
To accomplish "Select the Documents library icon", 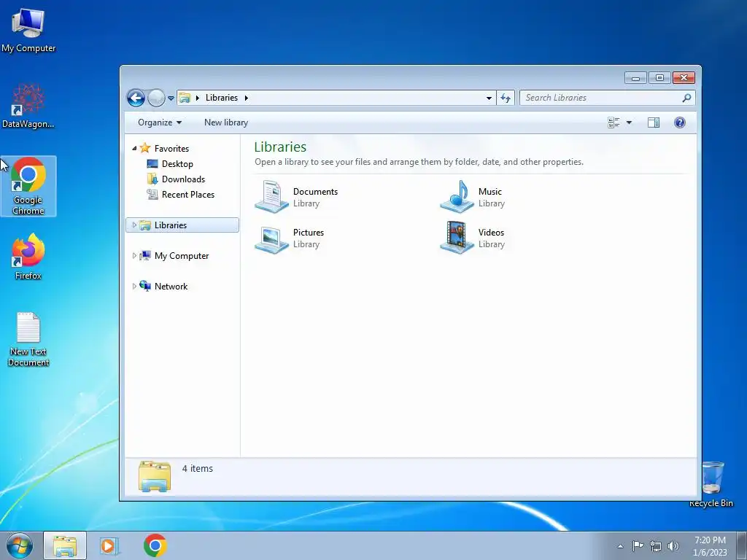I will 271,197.
